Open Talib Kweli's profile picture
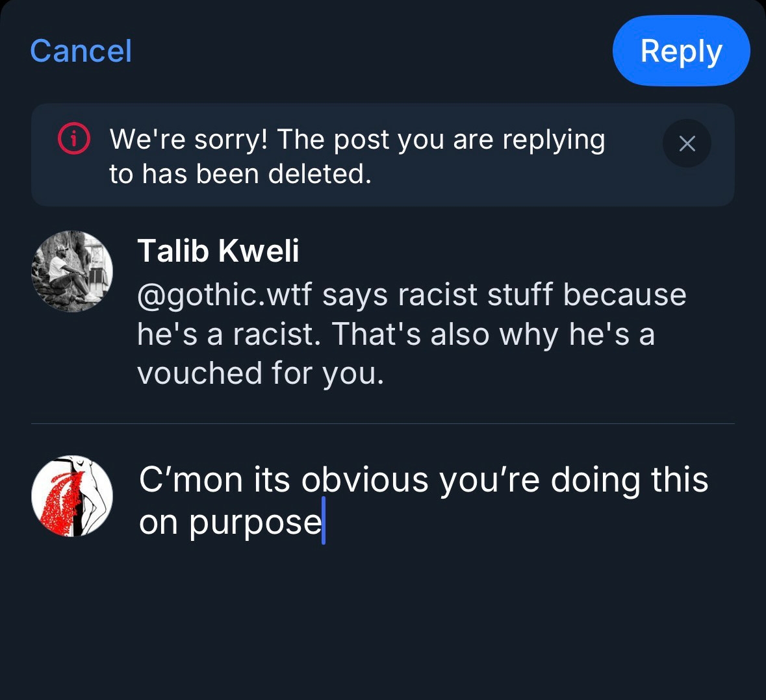 72,271
